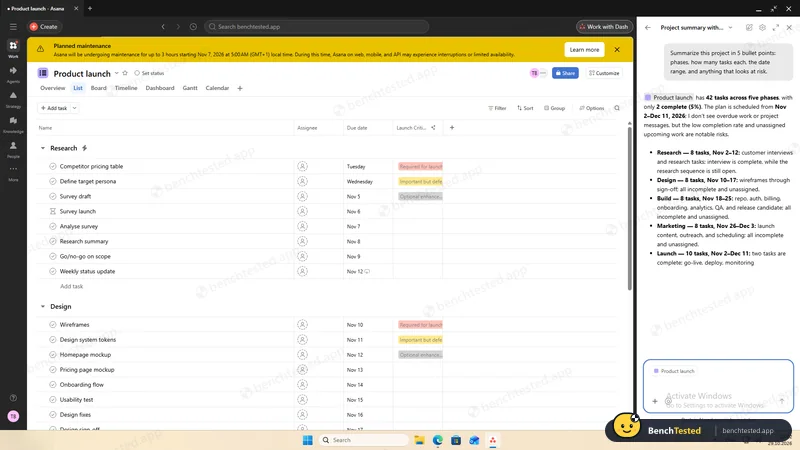Screen dimensions: 800x450
Task: Open More options in left sidebar
Action: pos(13,172)
